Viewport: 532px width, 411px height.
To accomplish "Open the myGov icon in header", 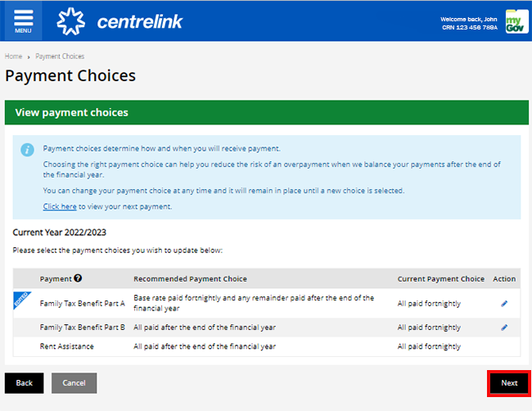I will click(516, 21).
